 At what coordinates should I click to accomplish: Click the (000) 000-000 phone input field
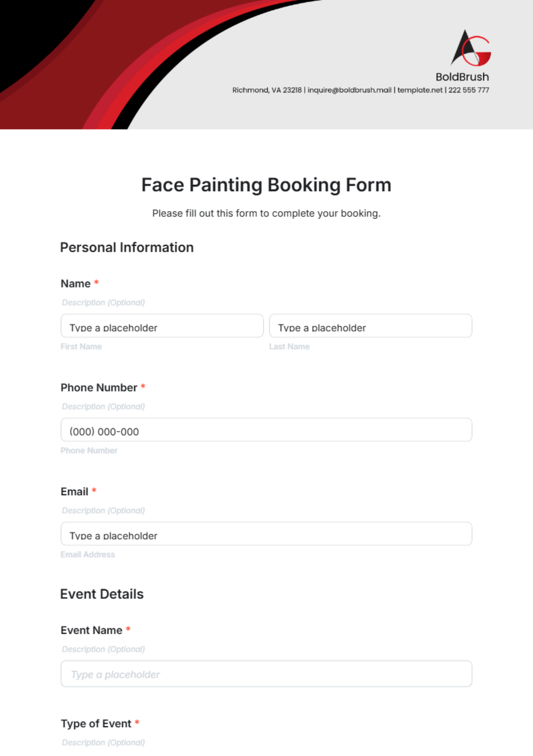266,430
